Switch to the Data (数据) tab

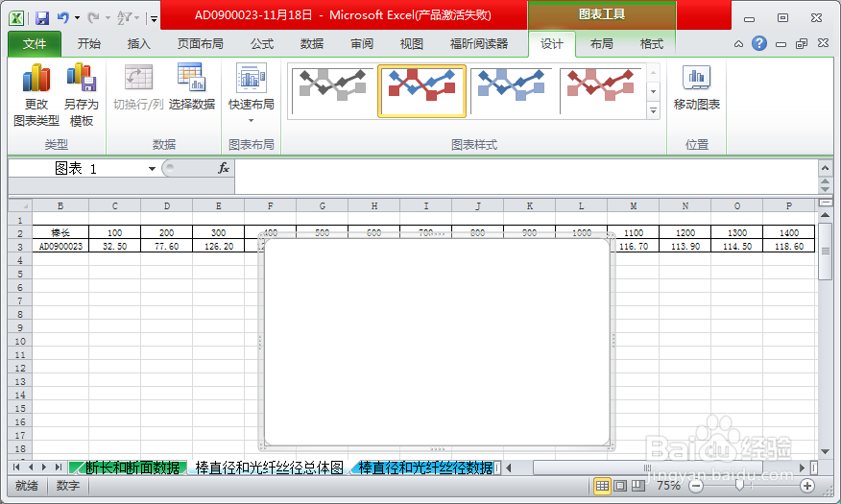(x=312, y=44)
